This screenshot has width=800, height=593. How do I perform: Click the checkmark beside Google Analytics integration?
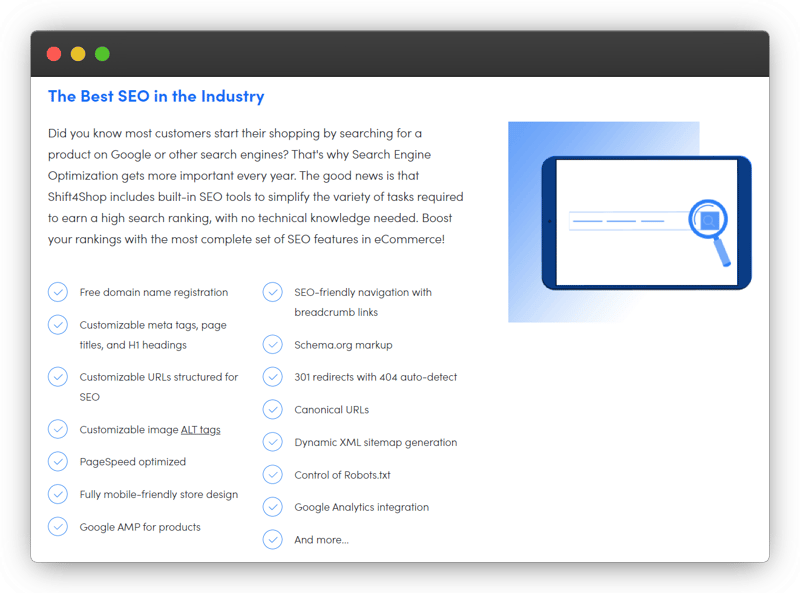coord(272,507)
